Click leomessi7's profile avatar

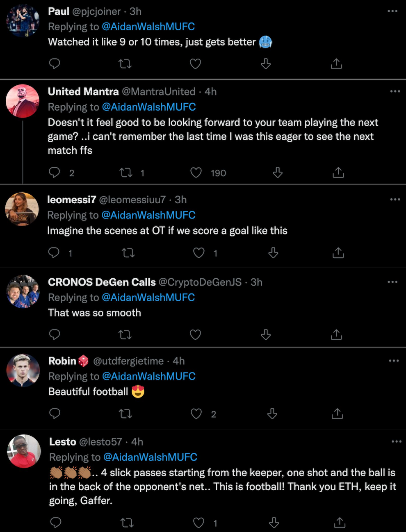click(x=23, y=209)
